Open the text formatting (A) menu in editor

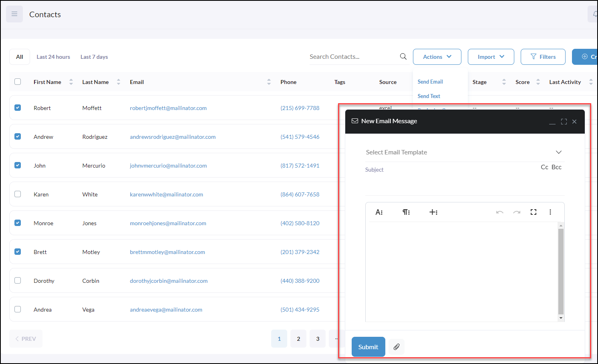click(379, 212)
